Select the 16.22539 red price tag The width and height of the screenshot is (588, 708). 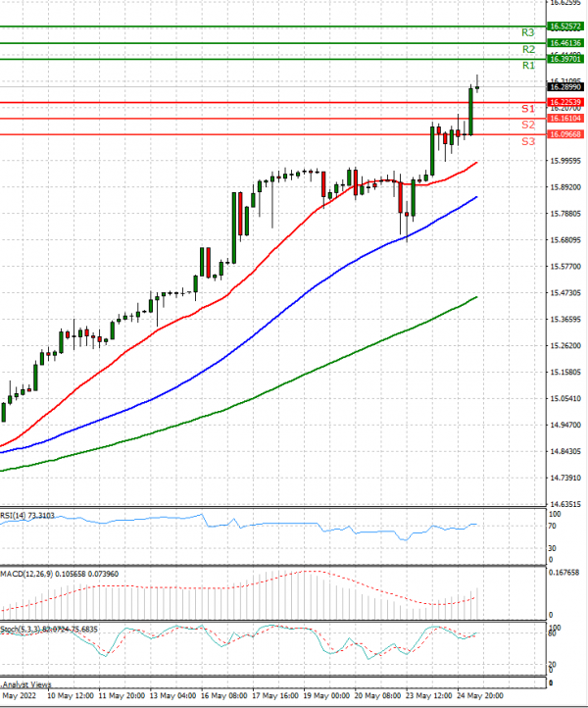click(565, 103)
